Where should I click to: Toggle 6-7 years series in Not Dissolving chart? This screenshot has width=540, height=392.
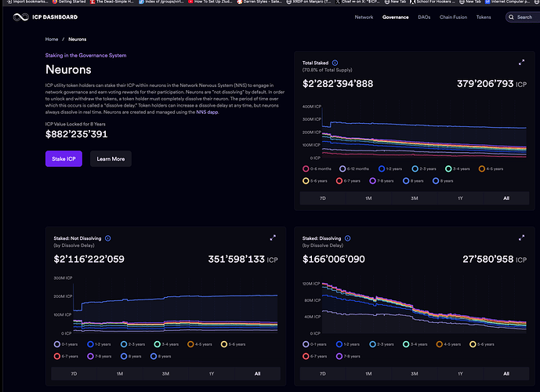66,356
